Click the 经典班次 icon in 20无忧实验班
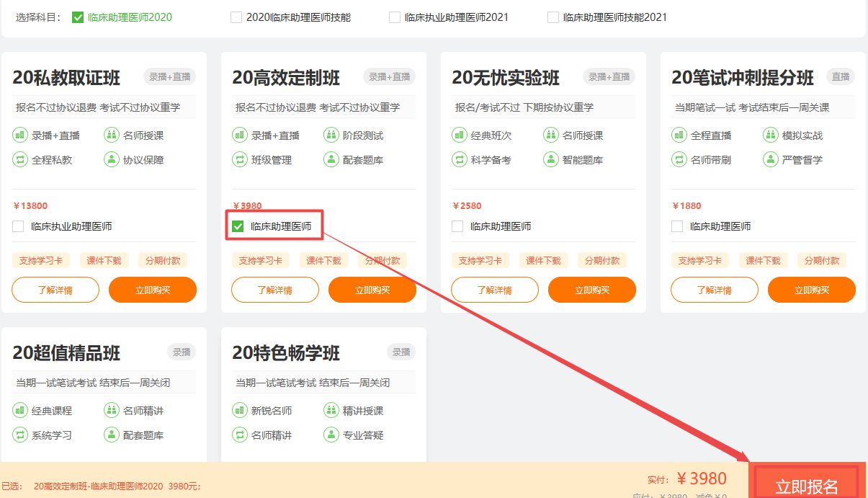Image resolution: width=868 pixels, height=498 pixels. pyautogui.click(x=459, y=135)
